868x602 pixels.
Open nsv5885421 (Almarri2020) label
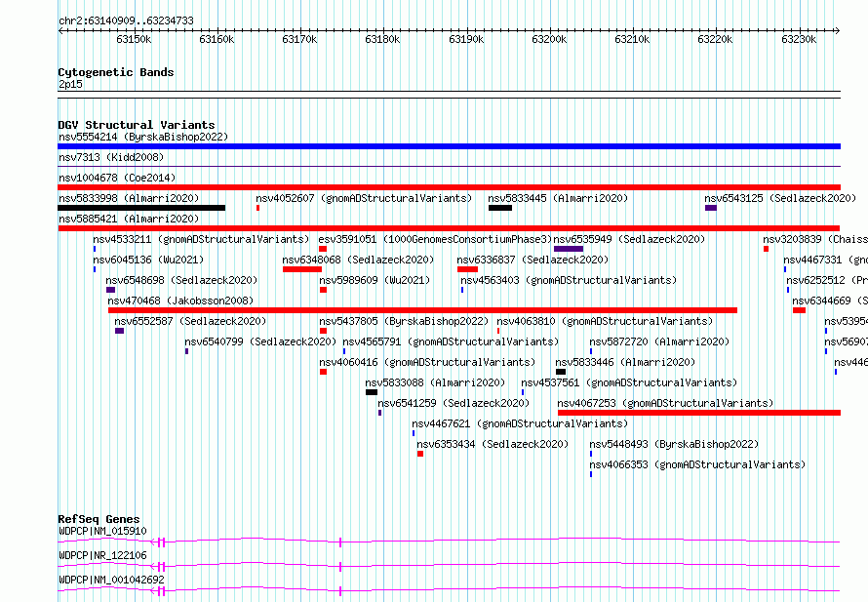(129, 219)
